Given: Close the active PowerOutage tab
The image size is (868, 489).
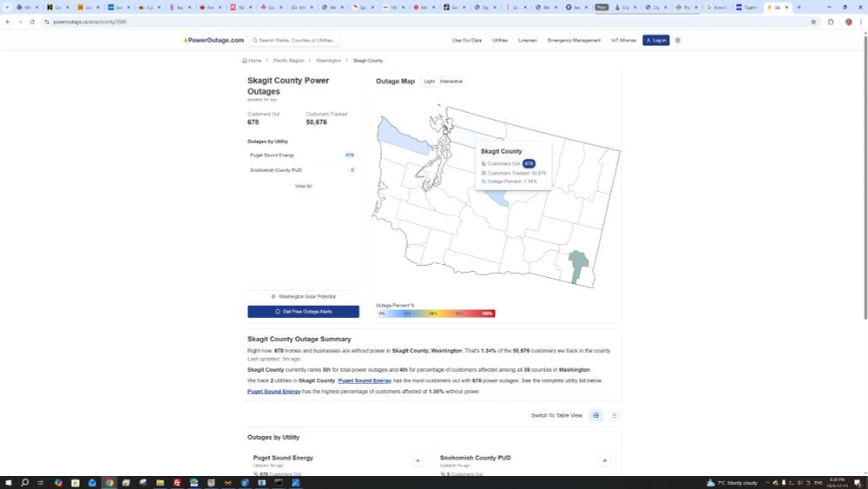Looking at the screenshot, I should pos(786,7).
